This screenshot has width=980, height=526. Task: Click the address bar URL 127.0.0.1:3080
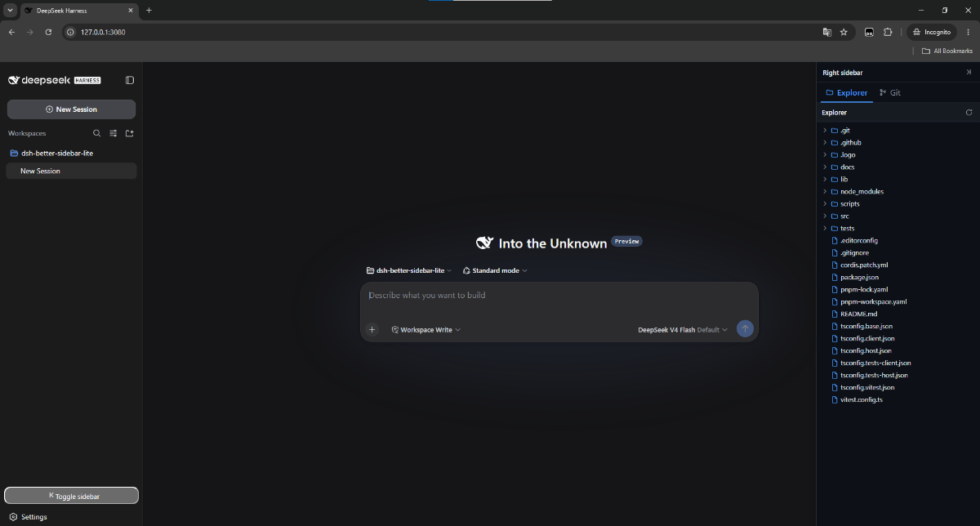click(103, 32)
